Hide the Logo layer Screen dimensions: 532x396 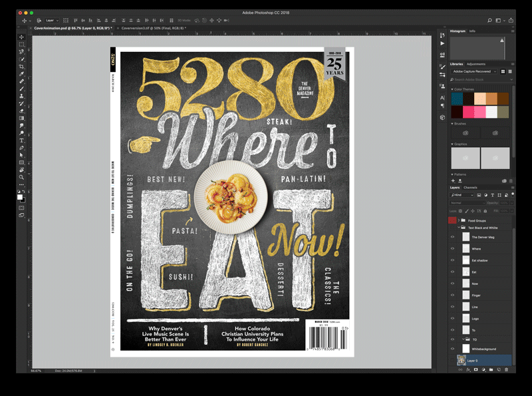click(452, 318)
